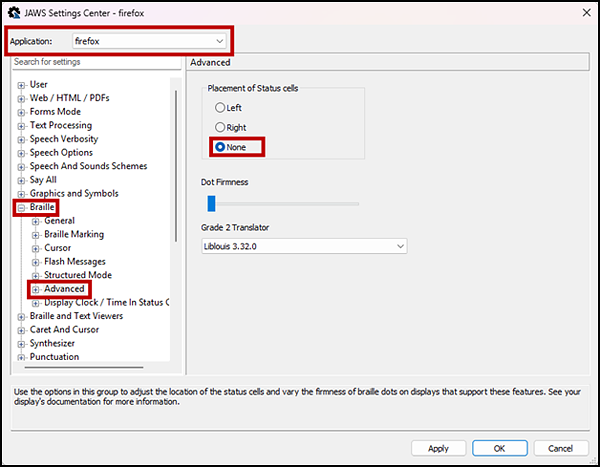Expand the Web / HTML / PDFs node
The width and height of the screenshot is (600, 467).
pyautogui.click(x=21, y=99)
